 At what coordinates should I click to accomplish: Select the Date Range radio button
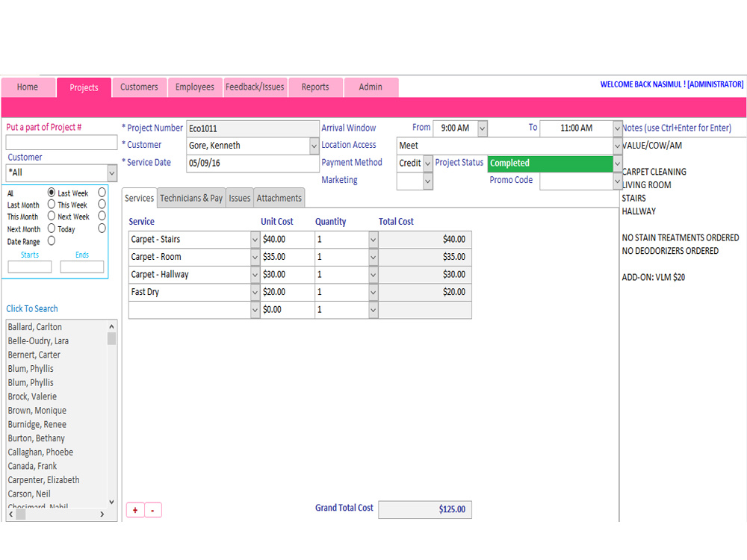tap(52, 241)
